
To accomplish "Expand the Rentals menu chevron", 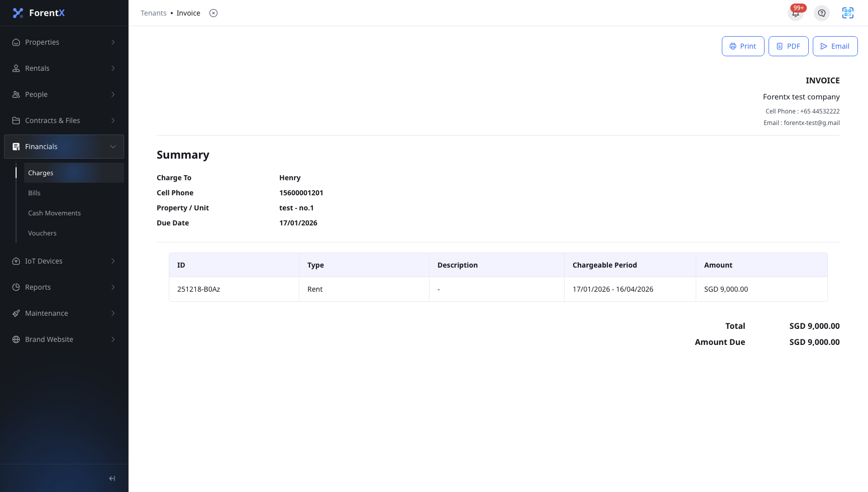I will [x=113, y=68].
